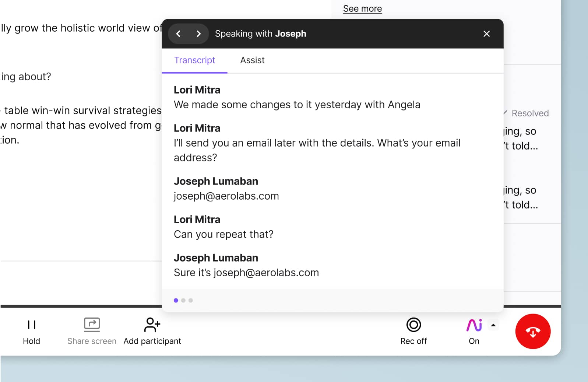
Task: Put the call on Hold
Action: click(32, 331)
